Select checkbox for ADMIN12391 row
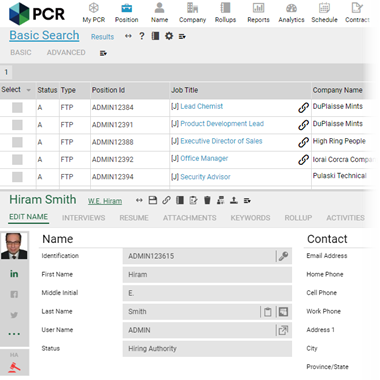 click(17, 125)
